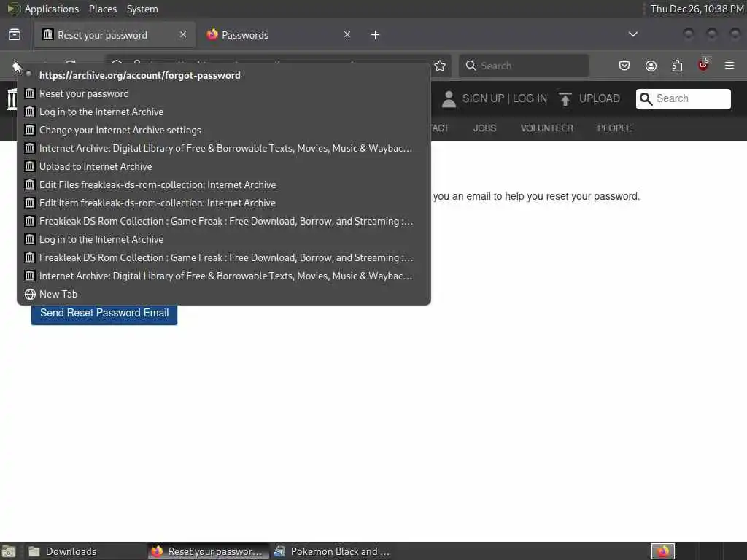The width and height of the screenshot is (747, 560).
Task: Open SIGN UP link on archive.org
Action: [x=483, y=98]
